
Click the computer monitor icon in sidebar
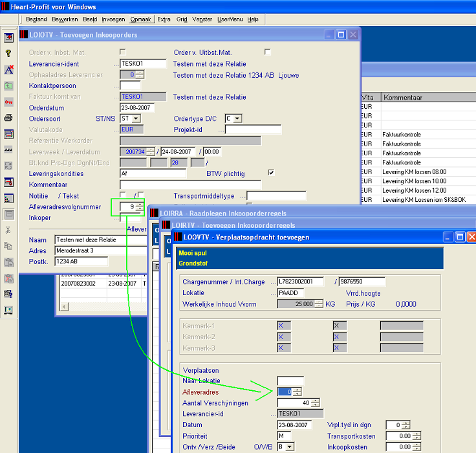8,310
